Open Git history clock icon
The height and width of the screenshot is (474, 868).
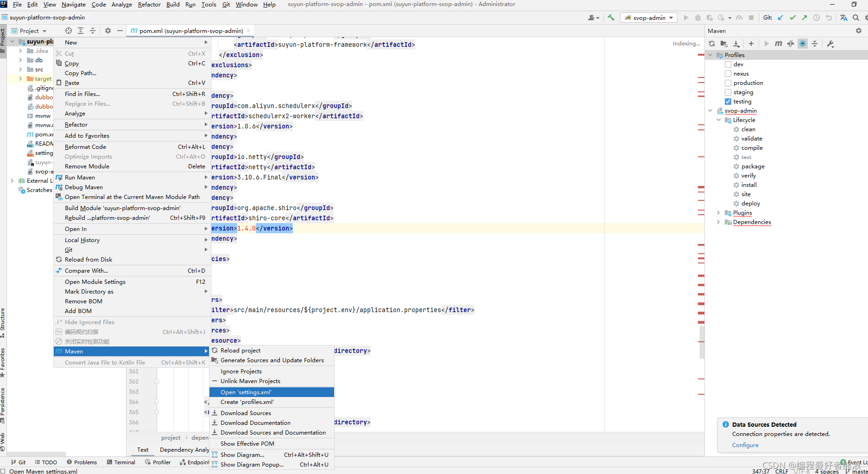pyautogui.click(x=817, y=18)
